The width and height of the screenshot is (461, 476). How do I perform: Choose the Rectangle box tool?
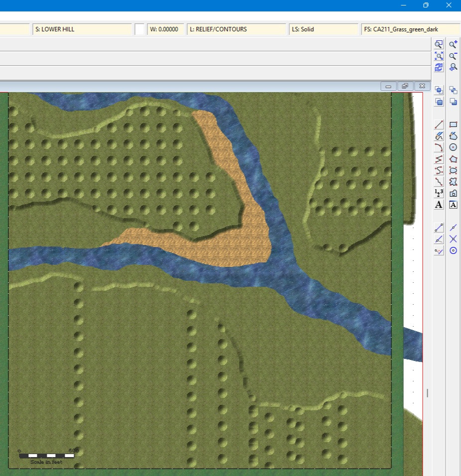[453, 124]
